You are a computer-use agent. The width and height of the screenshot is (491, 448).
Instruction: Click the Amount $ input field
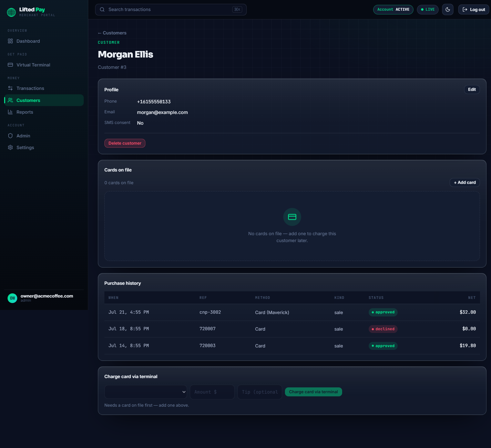(x=212, y=392)
